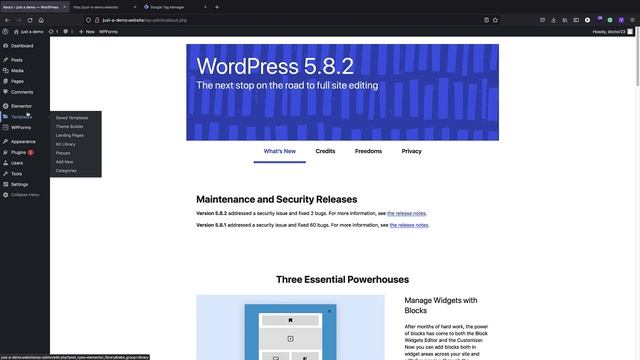Close the Google Tag Manager tab
Viewport: 640px width, 360px height.
pos(205,7)
